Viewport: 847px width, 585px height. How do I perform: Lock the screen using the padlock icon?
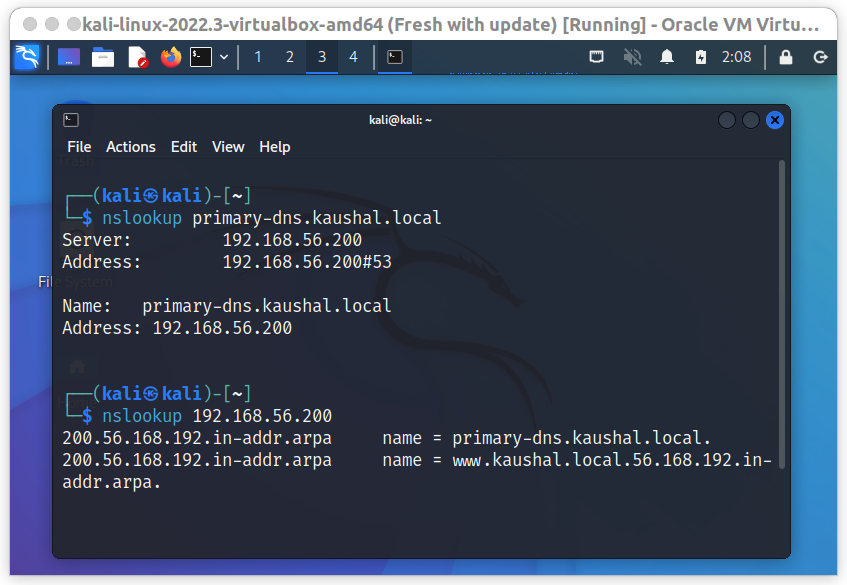pyautogui.click(x=786, y=57)
